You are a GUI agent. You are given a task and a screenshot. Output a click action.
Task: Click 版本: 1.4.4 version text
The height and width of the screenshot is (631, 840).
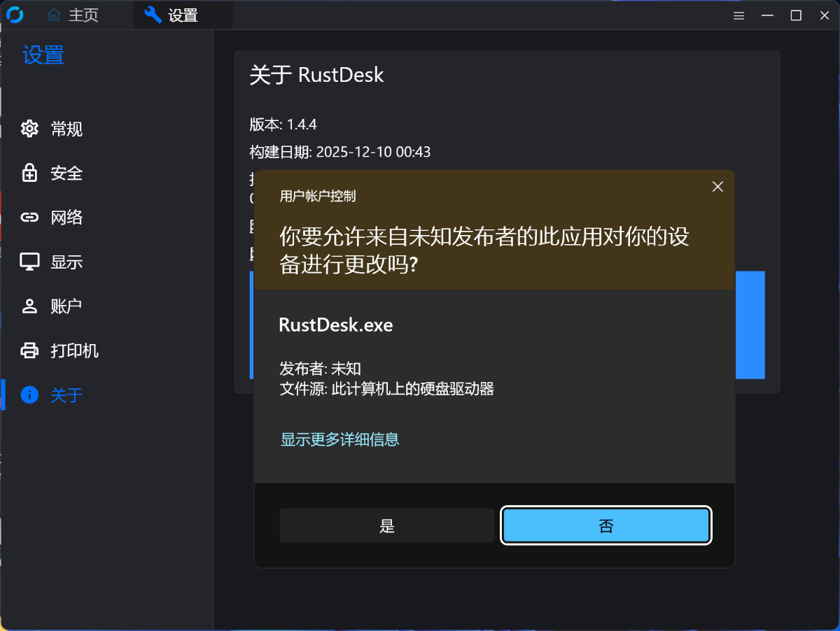[x=283, y=125]
